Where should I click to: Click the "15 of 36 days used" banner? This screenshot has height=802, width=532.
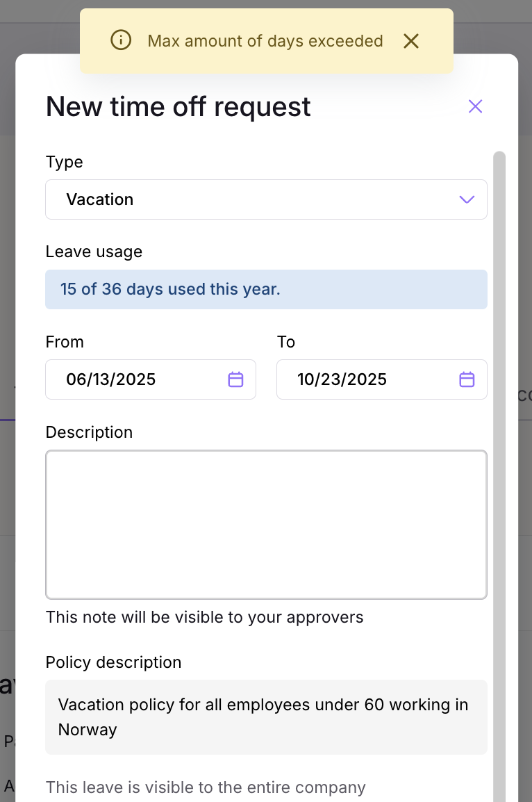[266, 290]
